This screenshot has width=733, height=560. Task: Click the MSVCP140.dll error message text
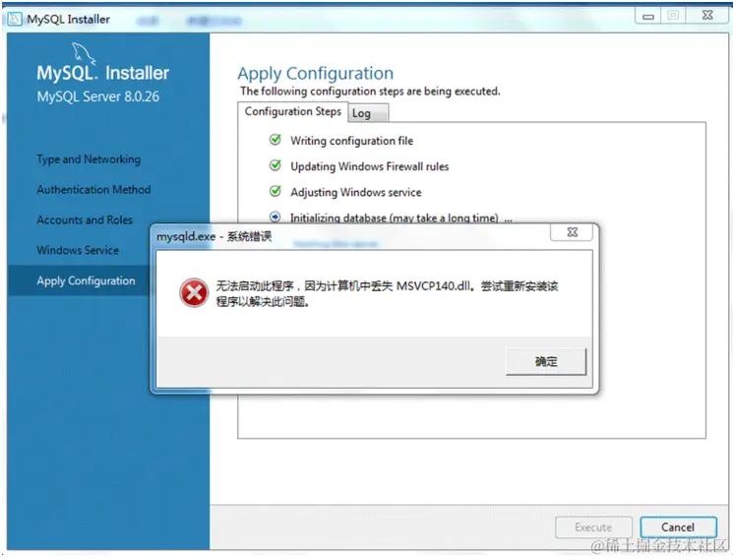pyautogui.click(x=387, y=293)
